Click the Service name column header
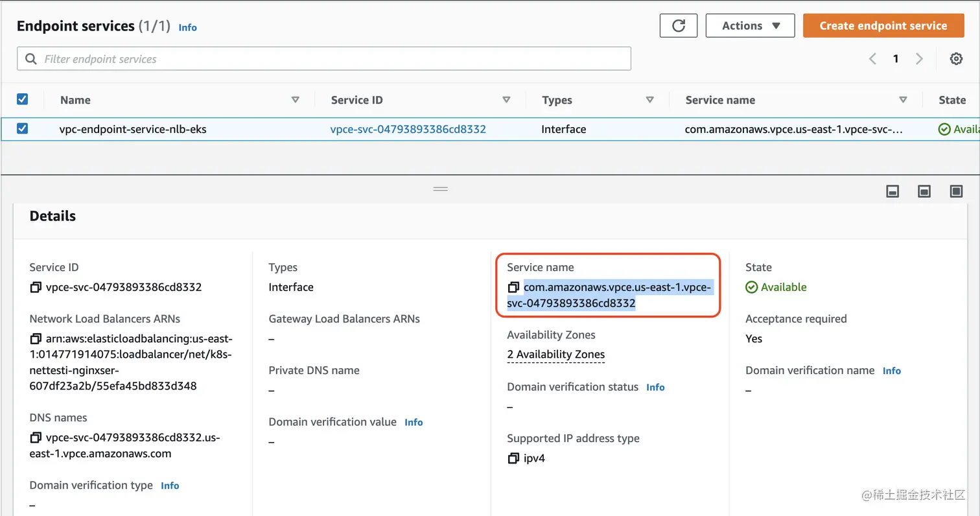980x516 pixels. pyautogui.click(x=720, y=100)
